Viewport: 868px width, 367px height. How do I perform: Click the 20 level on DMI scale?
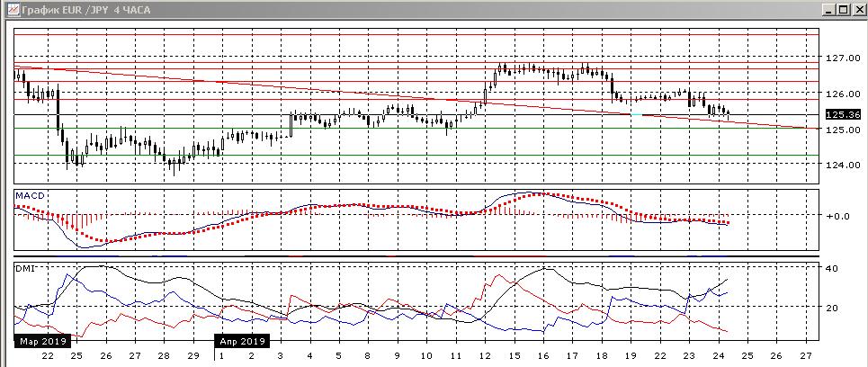(832, 308)
